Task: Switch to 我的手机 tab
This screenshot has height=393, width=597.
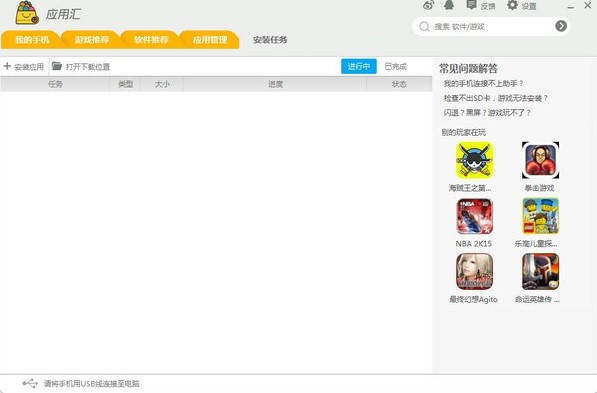Action: 32,40
